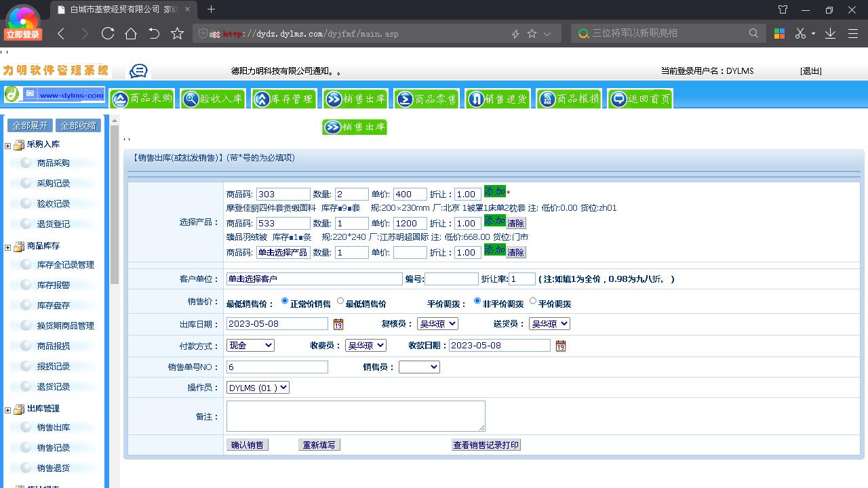This screenshot has height=488, width=868.
Task: Open the 销售退货 sales return icon
Action: 498,98
